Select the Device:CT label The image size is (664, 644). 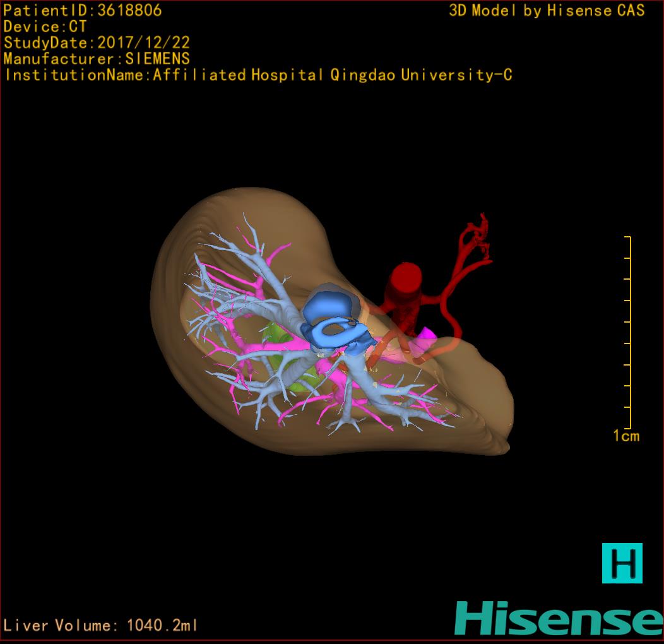click(x=45, y=27)
